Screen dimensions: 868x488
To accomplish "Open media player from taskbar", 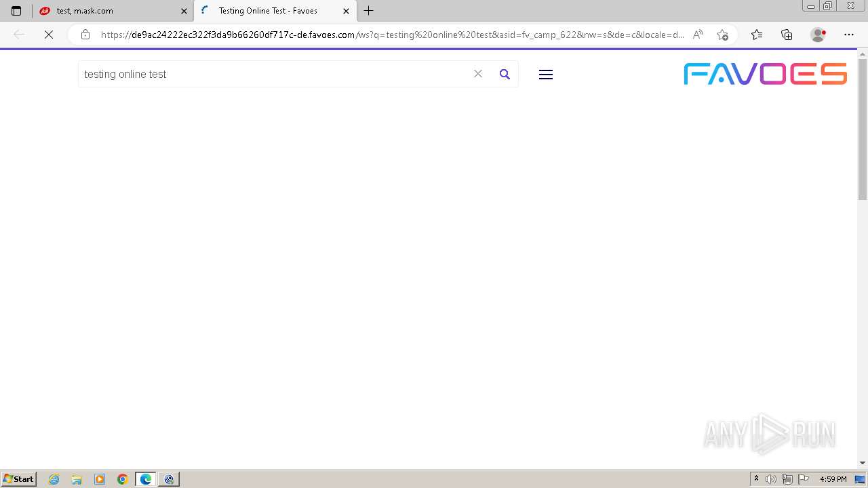I will point(100,479).
